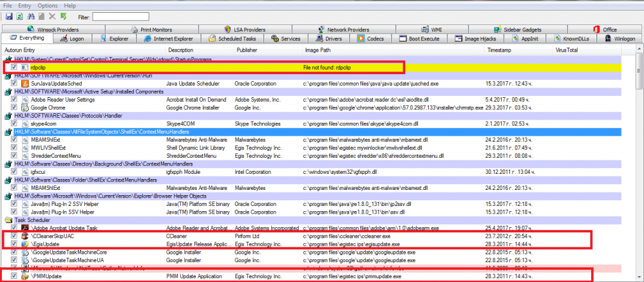Screen dimensions: 644x282
Task: Open the Entry menu
Action: click(x=24, y=6)
